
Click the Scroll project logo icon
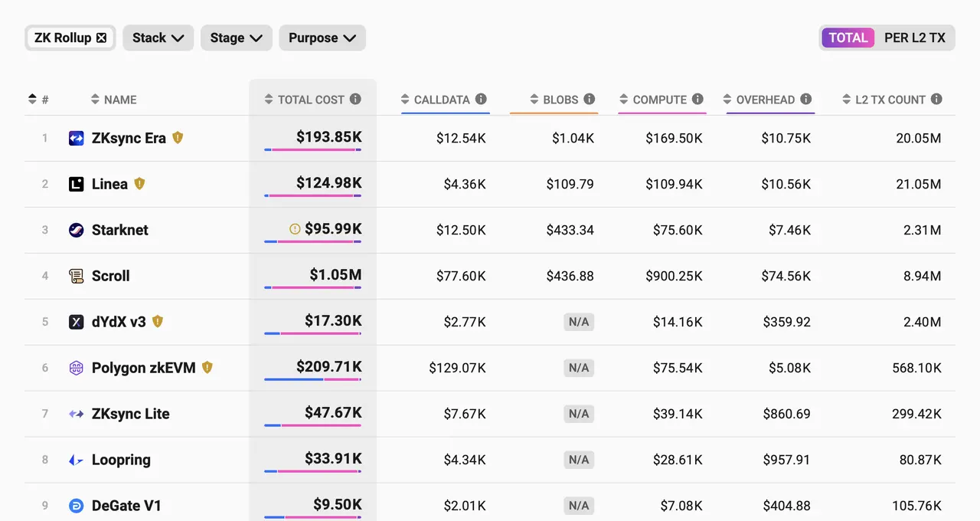click(x=76, y=276)
